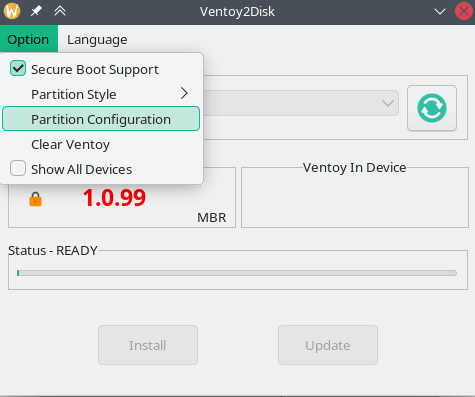The width and height of the screenshot is (475, 397).
Task: Click the Install button
Action: tap(148, 345)
